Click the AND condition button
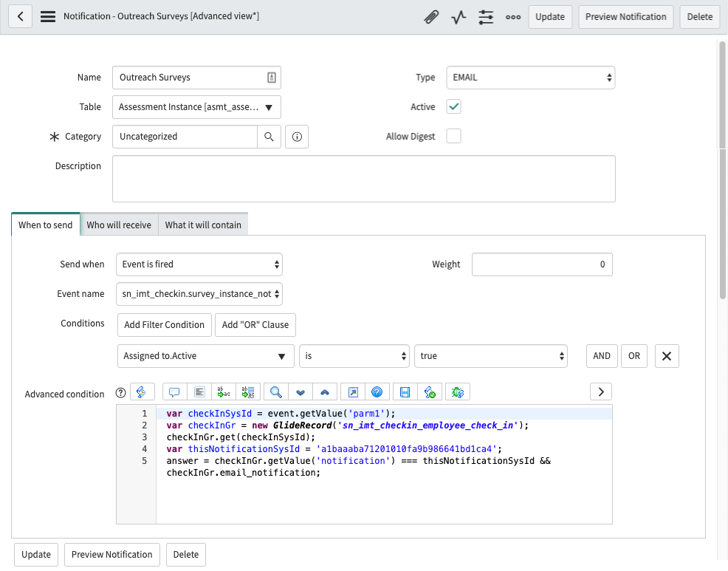Viewport: 728px width, 571px height. (x=602, y=356)
